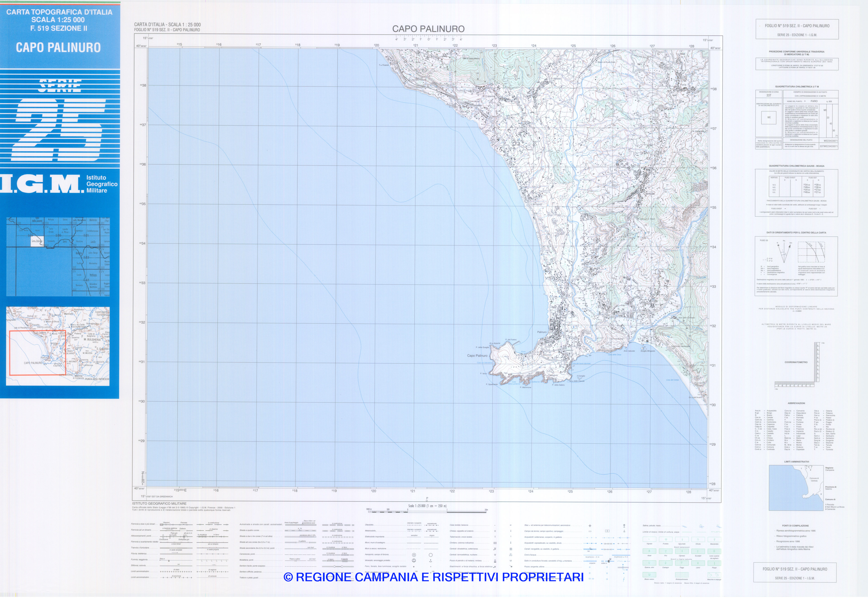Click the bottom-right FOGLIO N° 519 title box
The image size is (868, 599).
[795, 573]
